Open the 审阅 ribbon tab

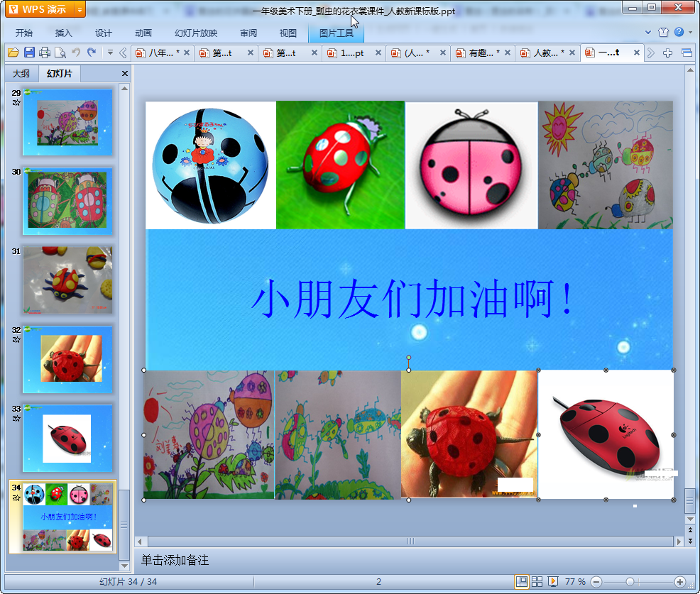coord(248,33)
